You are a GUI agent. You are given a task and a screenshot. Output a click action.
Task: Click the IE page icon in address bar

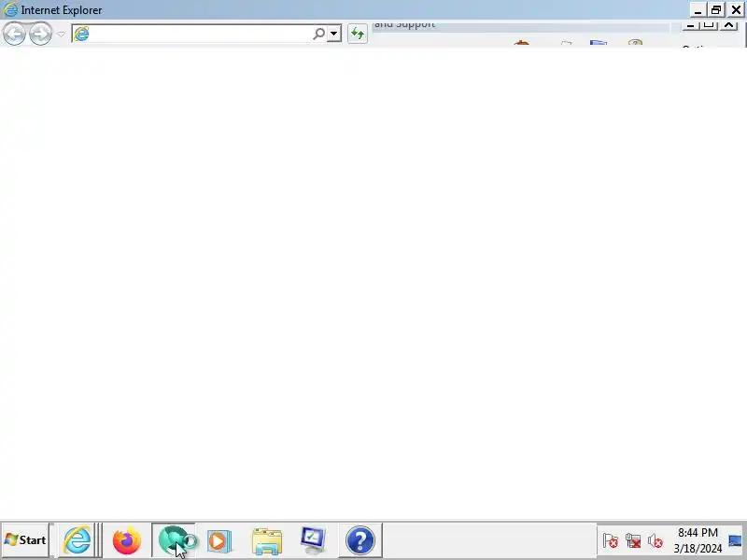click(81, 34)
